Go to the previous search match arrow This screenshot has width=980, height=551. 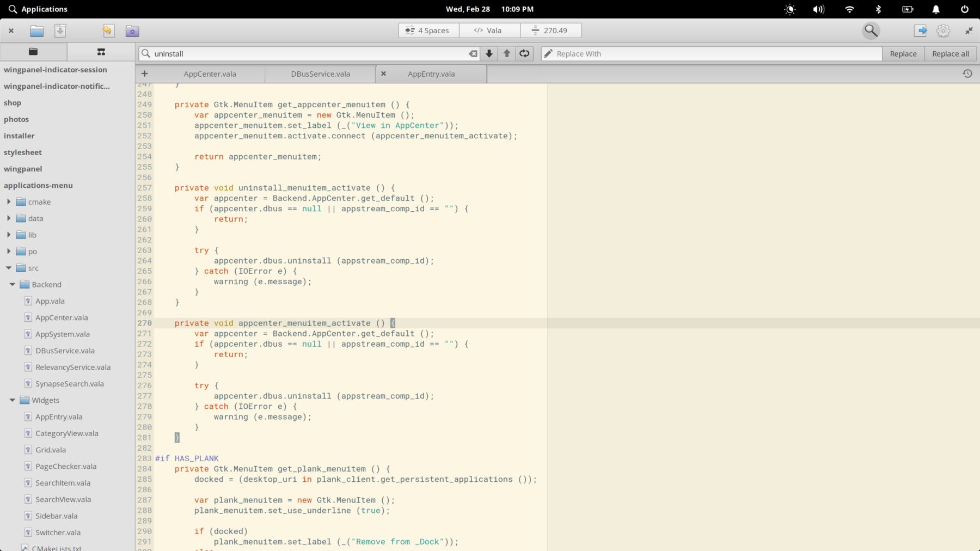click(507, 53)
